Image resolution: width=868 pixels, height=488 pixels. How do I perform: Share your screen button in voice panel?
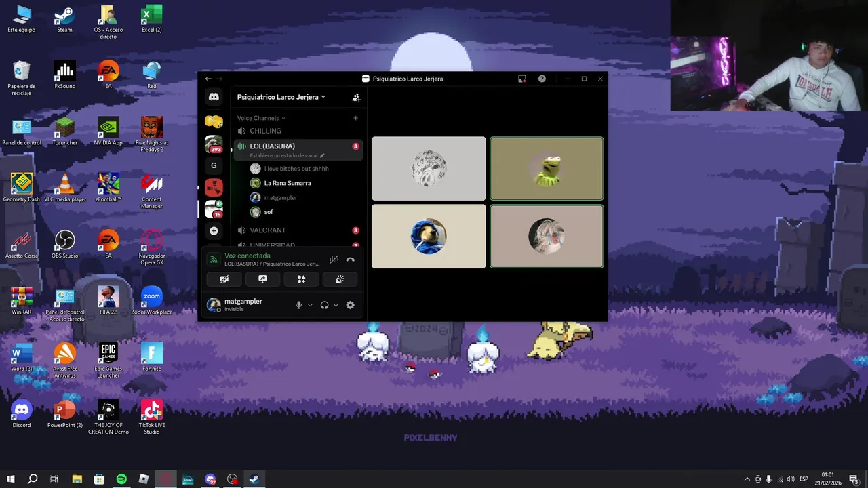262,279
